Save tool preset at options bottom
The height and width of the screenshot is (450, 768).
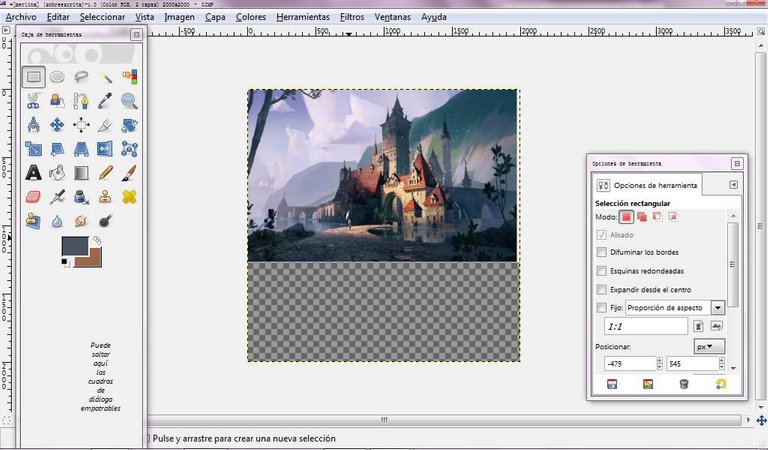click(612, 384)
